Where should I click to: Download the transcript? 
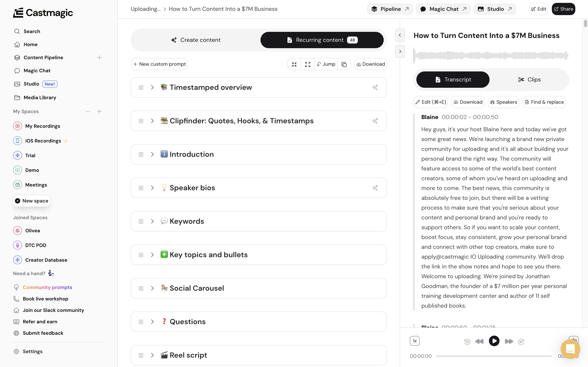[x=468, y=102]
